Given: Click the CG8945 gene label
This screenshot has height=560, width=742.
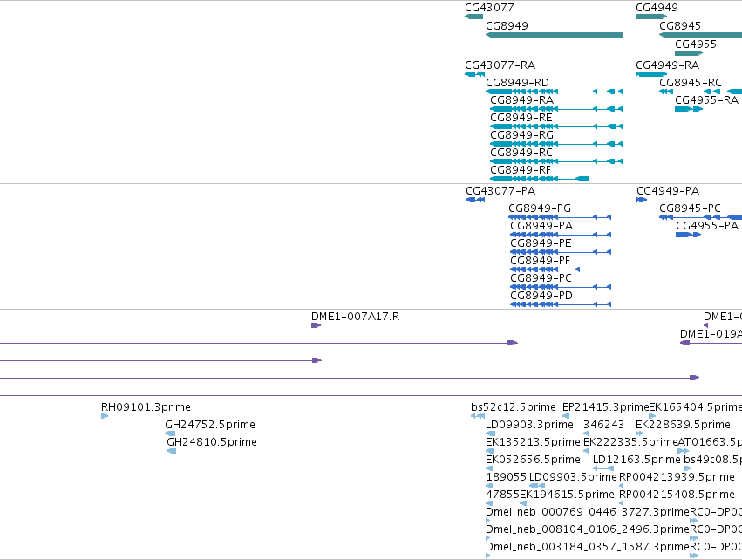Looking at the screenshot, I should 680,26.
